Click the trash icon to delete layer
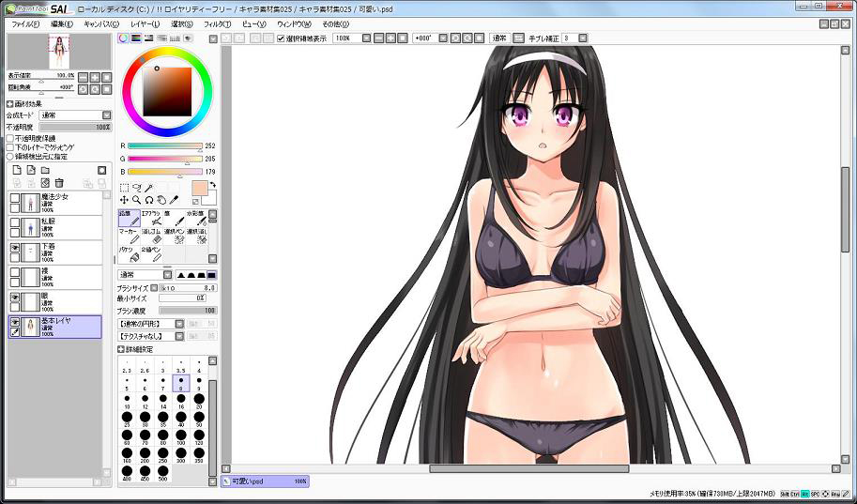The width and height of the screenshot is (857, 504). (59, 182)
